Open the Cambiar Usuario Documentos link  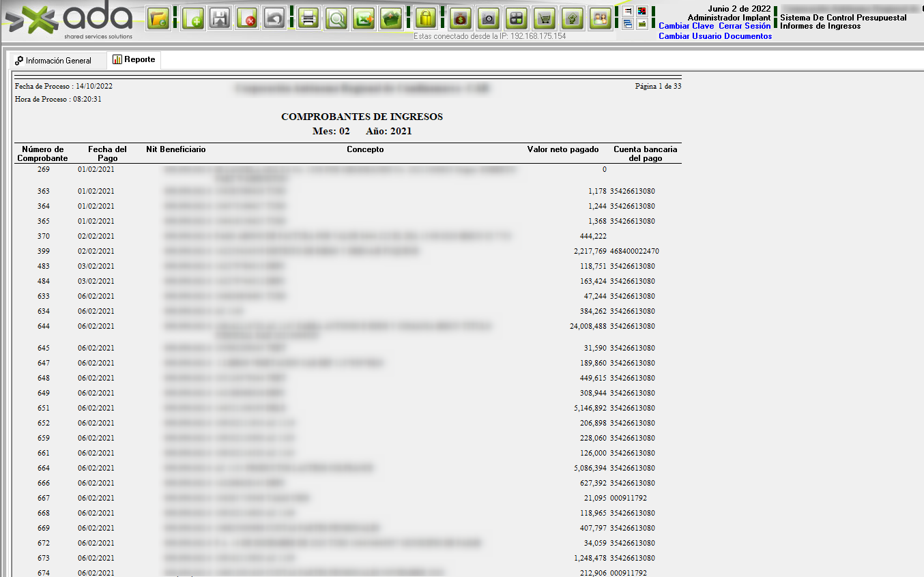point(714,36)
